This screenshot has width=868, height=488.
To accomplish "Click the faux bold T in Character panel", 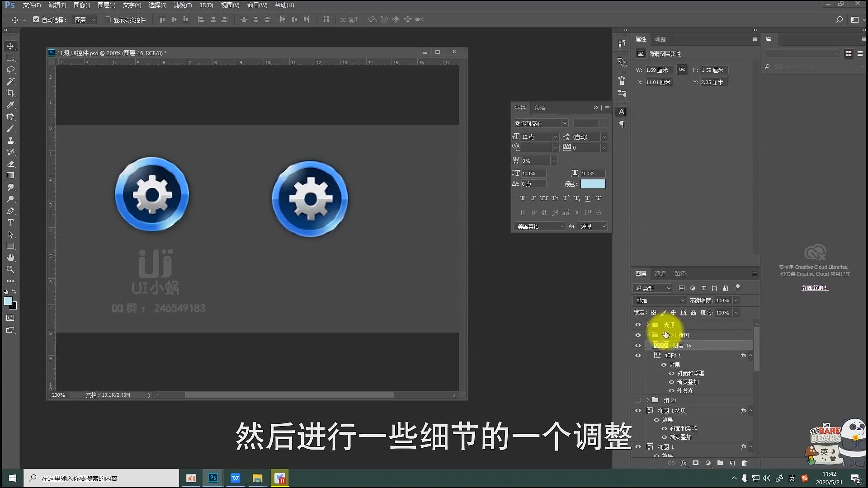I will (x=523, y=198).
